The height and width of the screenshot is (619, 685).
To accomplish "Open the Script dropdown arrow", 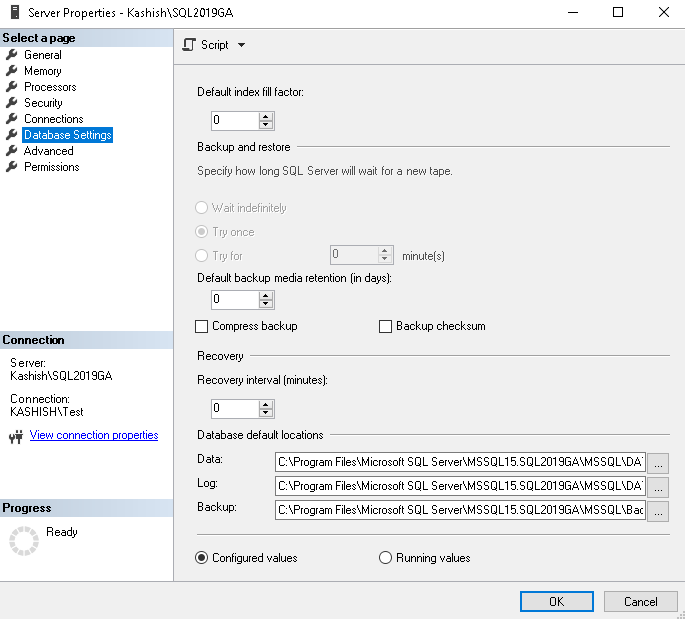I will [x=242, y=45].
